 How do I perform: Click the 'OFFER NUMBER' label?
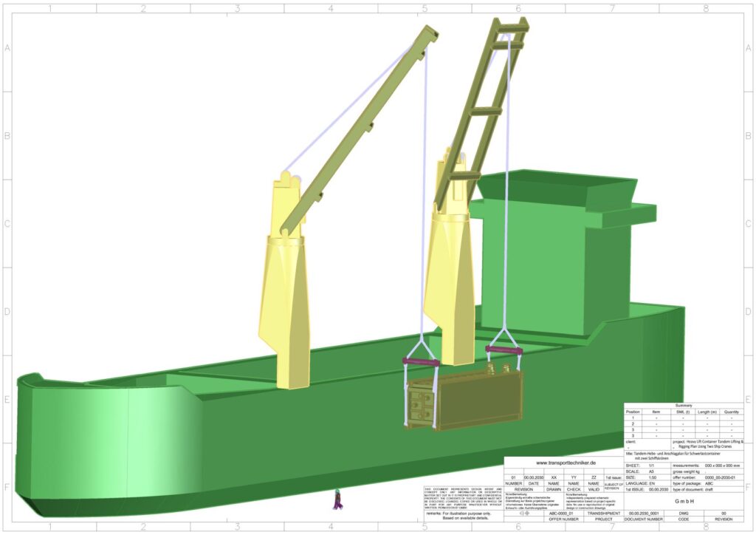coord(563,519)
